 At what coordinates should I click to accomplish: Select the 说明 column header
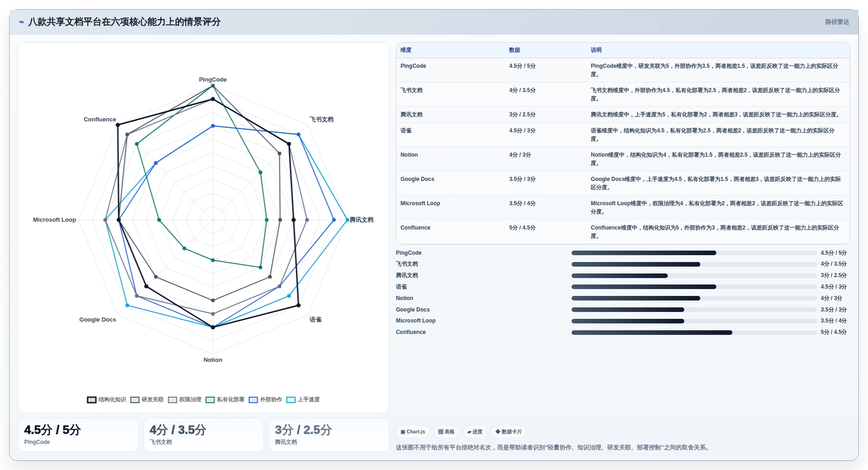[x=596, y=50]
